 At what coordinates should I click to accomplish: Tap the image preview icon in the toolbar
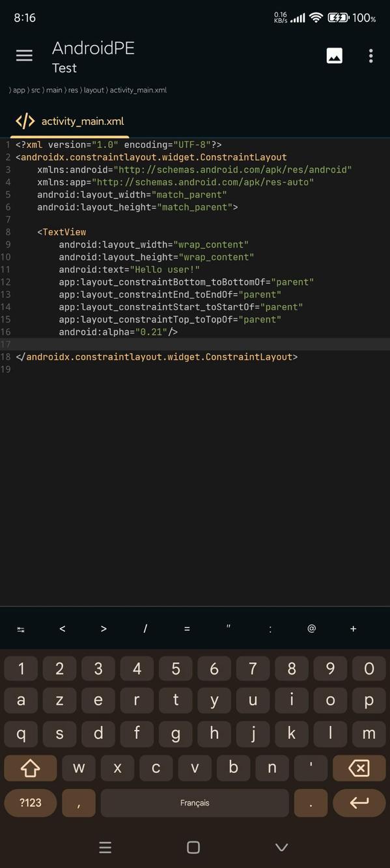[x=334, y=55]
